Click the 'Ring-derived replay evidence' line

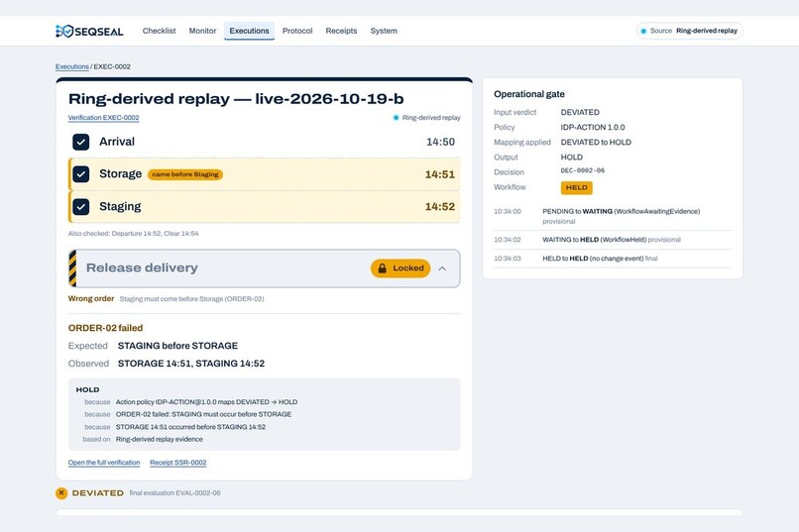click(x=159, y=439)
